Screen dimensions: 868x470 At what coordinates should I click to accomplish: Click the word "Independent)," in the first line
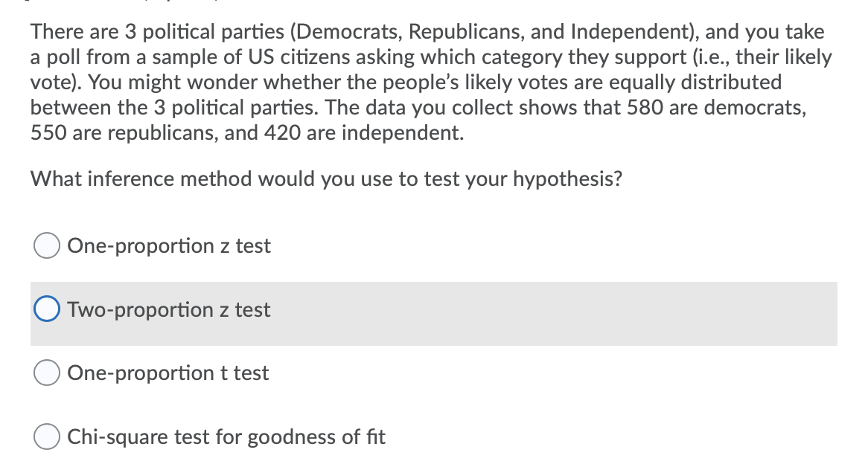635,32
